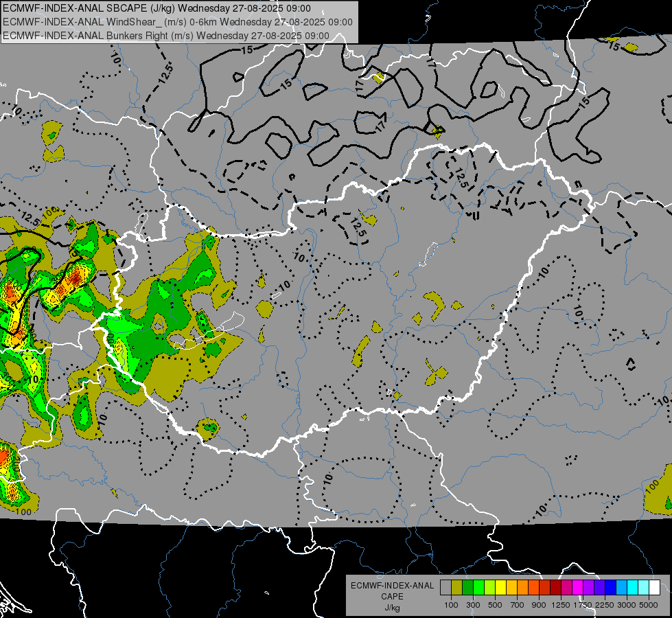Click the legend tick label 700

(x=518, y=605)
